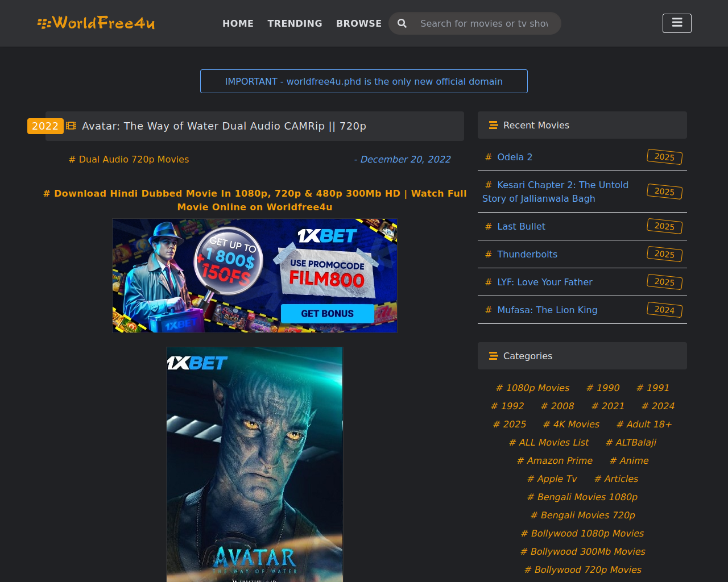Open Bengali Movies 720p category
Image resolution: width=728 pixels, height=582 pixels.
pos(582,515)
